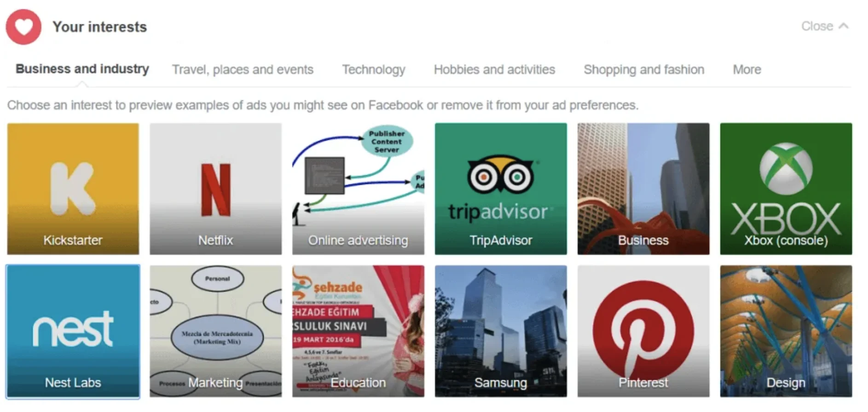Open the Netflix interest tile

tap(215, 189)
